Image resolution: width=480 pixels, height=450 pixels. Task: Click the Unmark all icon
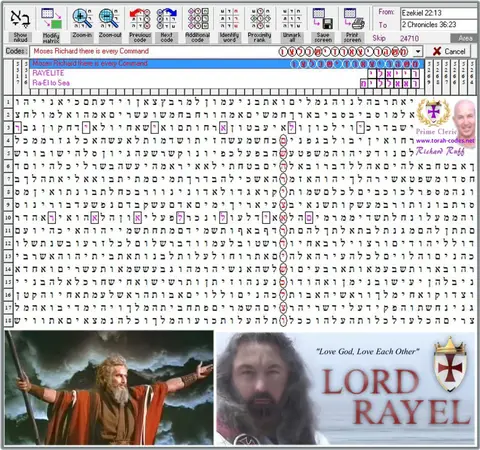coord(292,19)
